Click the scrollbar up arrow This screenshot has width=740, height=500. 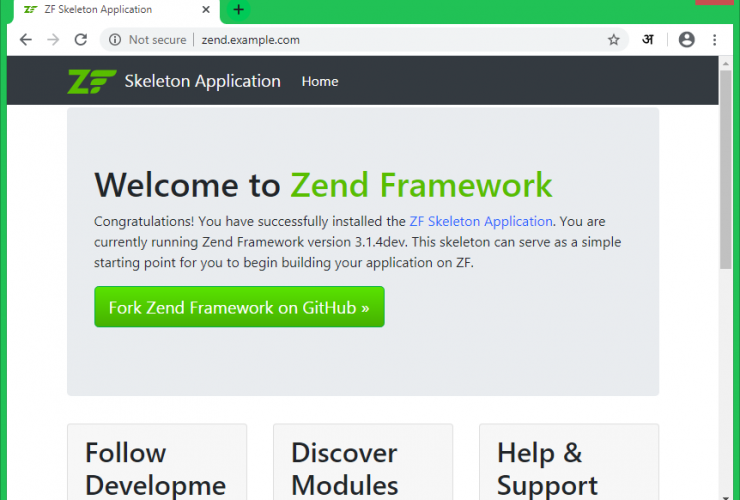[725, 63]
